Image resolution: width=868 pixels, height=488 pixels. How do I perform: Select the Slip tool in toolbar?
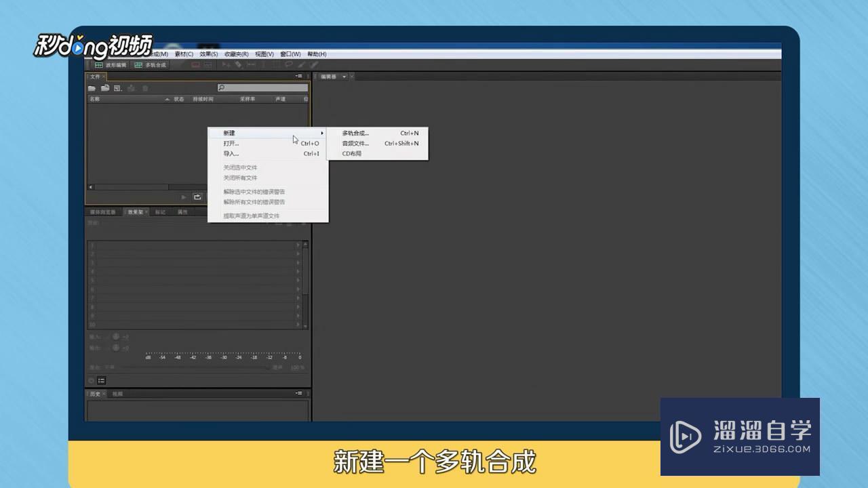251,64
